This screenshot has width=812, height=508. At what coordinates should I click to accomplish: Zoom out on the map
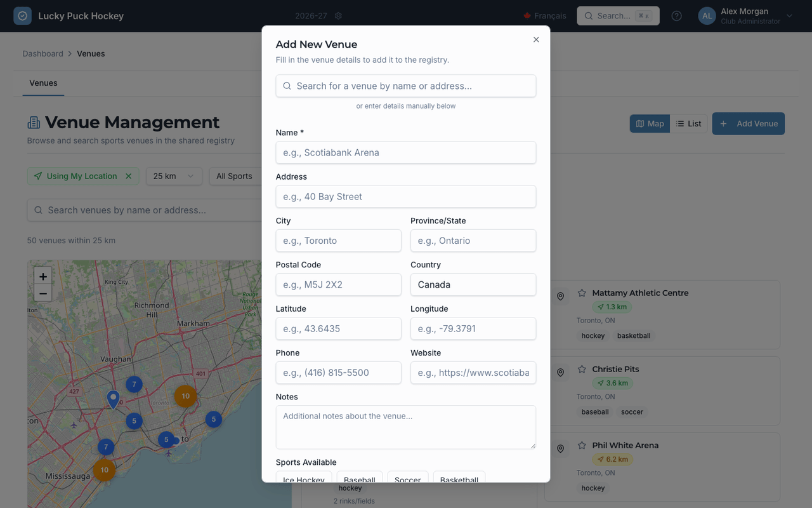[x=43, y=293]
